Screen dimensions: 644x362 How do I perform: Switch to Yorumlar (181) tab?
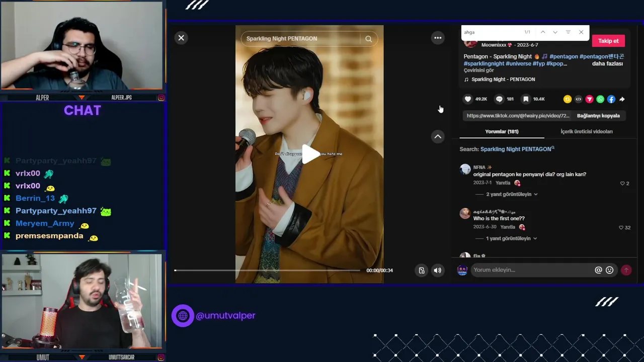click(x=502, y=132)
